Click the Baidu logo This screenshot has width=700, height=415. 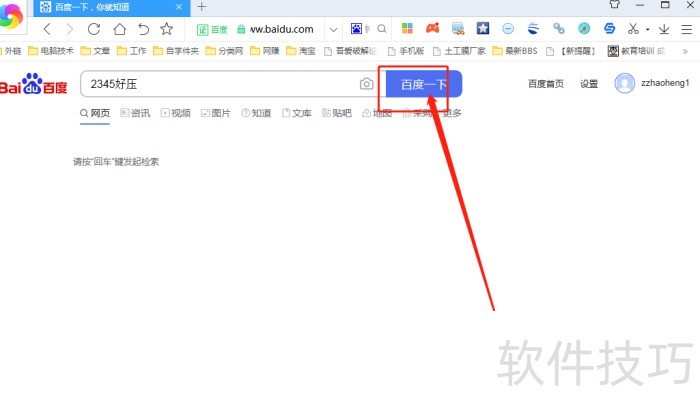pos(33,84)
